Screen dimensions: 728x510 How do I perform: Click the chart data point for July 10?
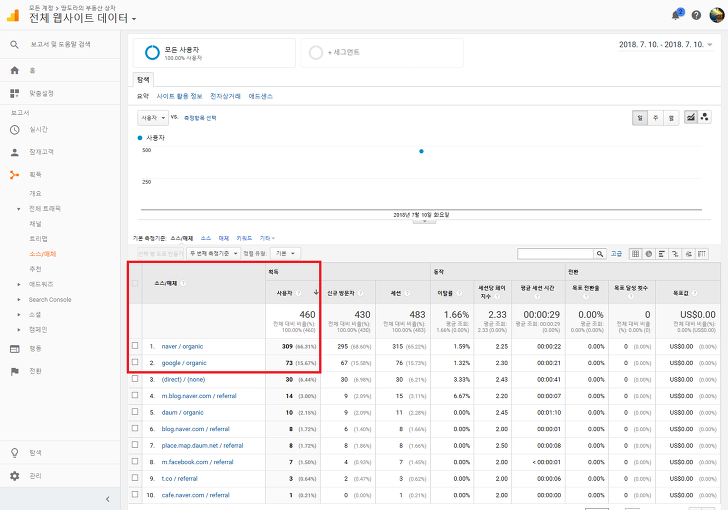421,151
